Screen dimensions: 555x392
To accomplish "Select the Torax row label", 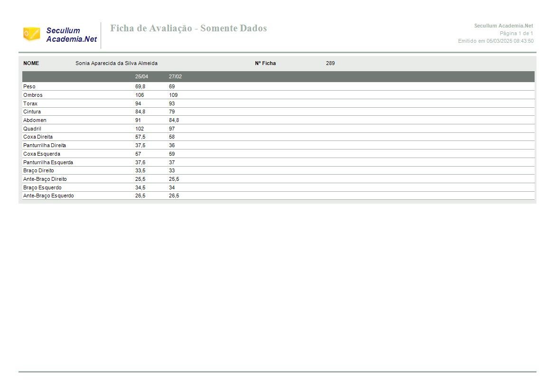I will coord(30,103).
